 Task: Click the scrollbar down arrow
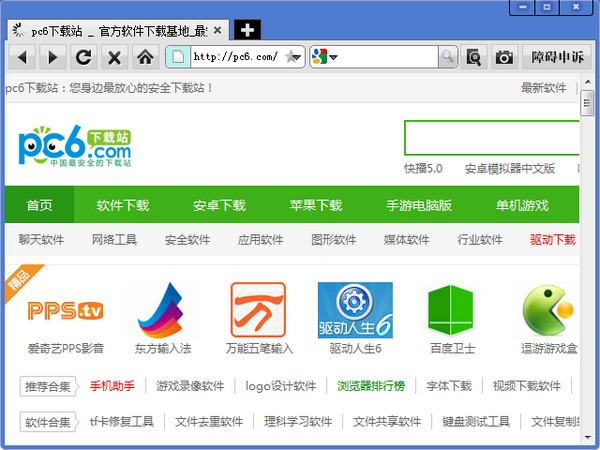[x=587, y=437]
